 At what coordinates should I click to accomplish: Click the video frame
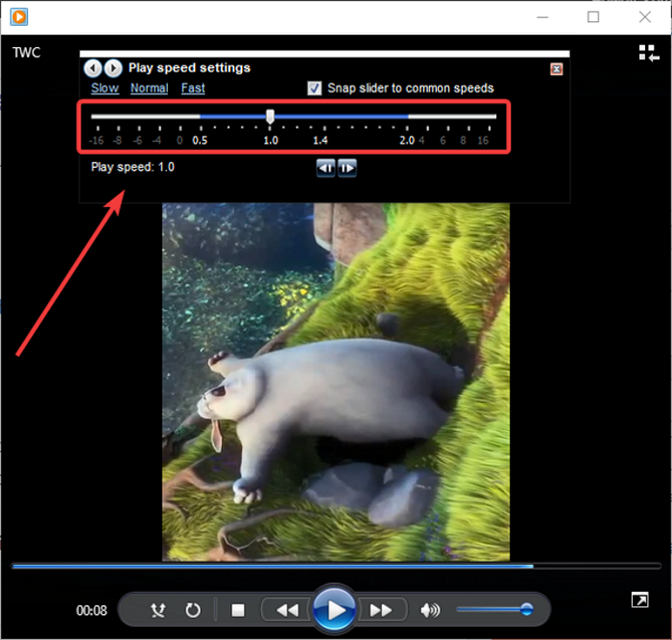click(x=336, y=382)
